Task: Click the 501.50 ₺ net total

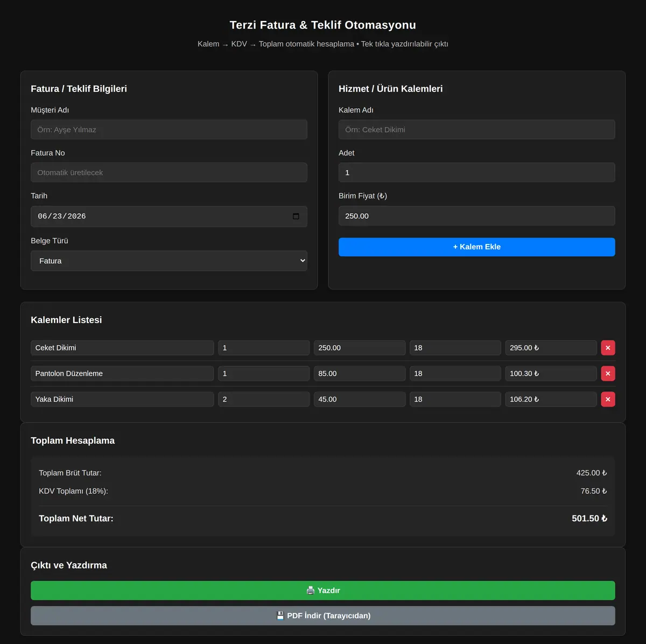Action: click(589, 519)
